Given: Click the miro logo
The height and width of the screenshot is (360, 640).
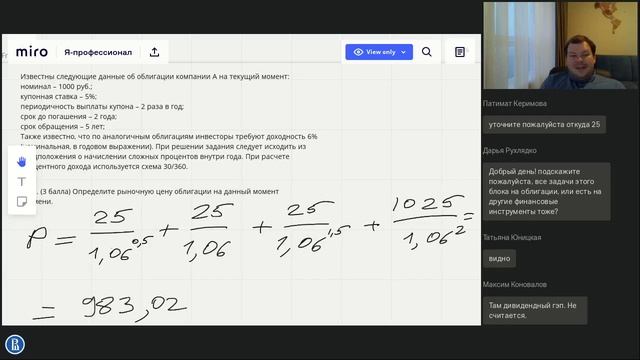Looking at the screenshot, I should click(x=31, y=52).
